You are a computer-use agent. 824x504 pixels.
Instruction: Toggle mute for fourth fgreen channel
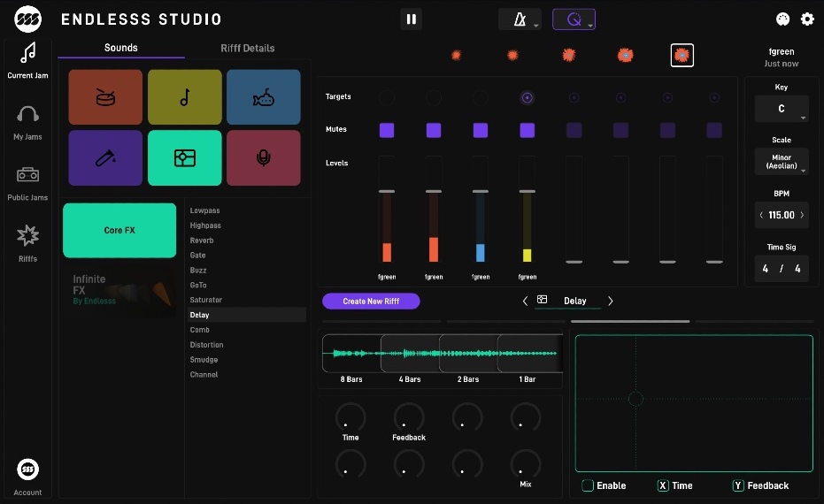coord(528,130)
